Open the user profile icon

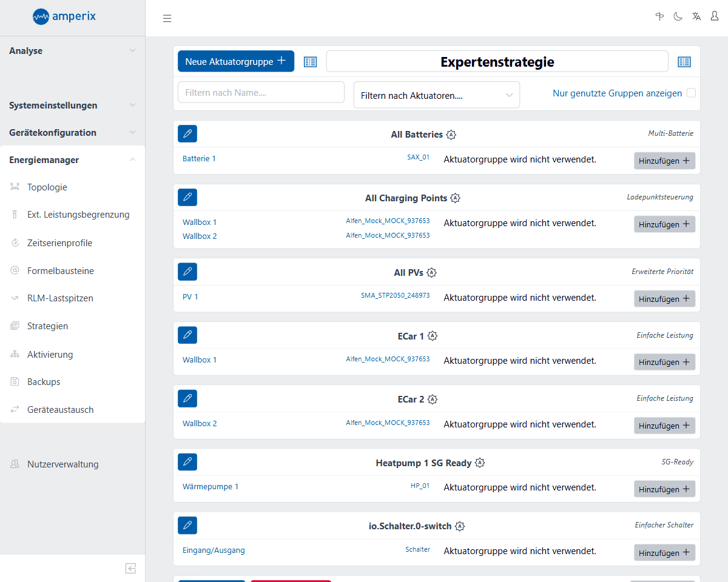click(715, 16)
